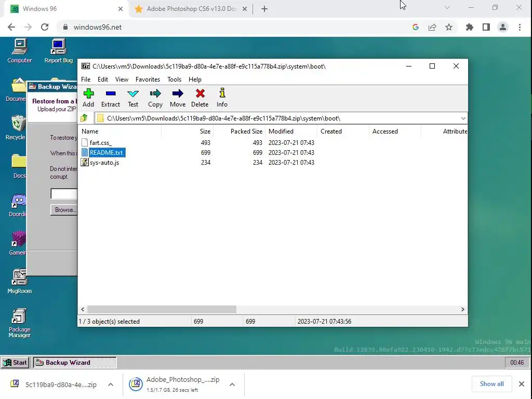Select the fart.css_ file name
The width and height of the screenshot is (532, 399).
[x=100, y=143]
